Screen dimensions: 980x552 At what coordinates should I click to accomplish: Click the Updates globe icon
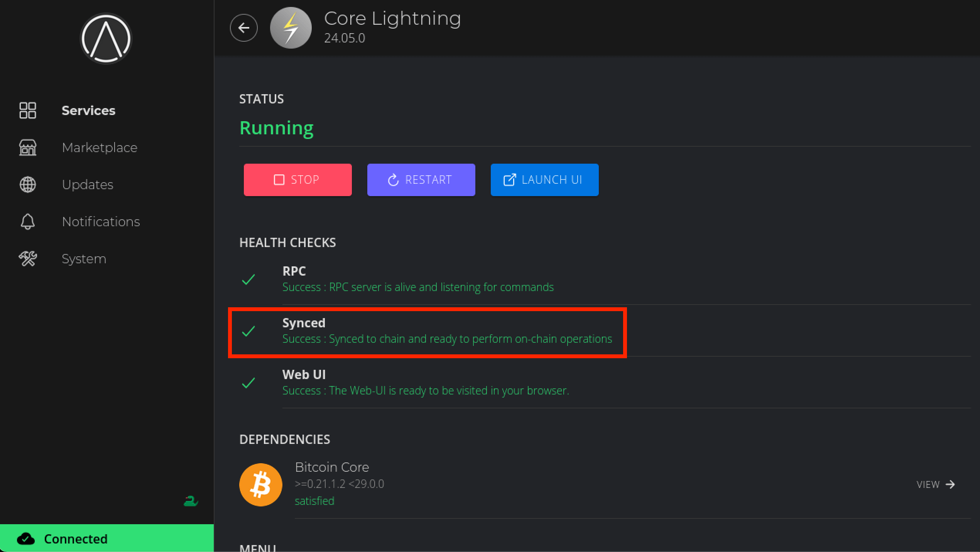click(28, 185)
